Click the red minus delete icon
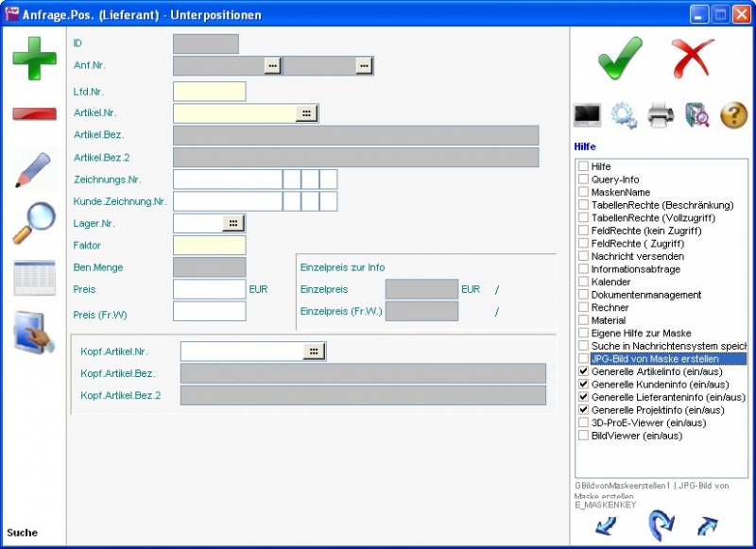The width and height of the screenshot is (756, 549). coord(34,114)
